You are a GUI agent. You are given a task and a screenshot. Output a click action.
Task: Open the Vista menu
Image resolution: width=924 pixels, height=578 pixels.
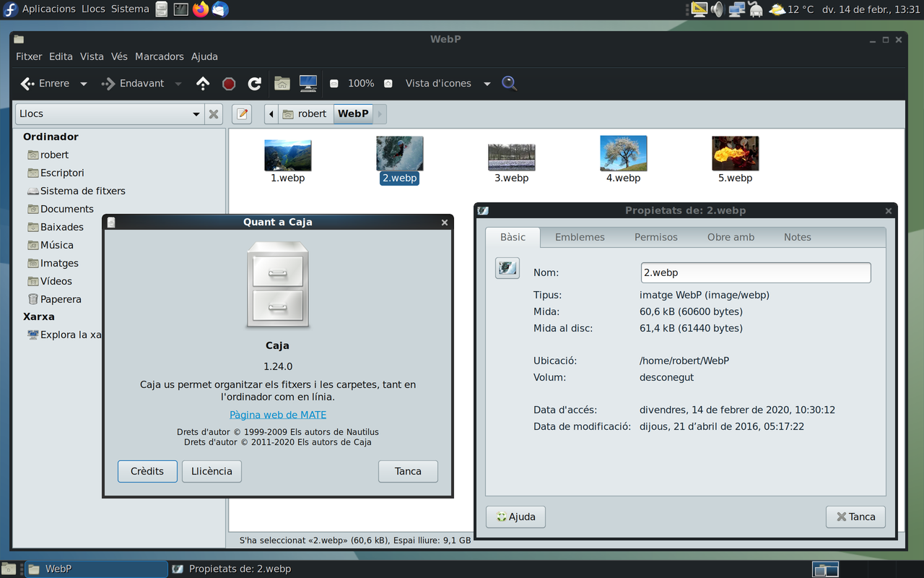pos(92,56)
